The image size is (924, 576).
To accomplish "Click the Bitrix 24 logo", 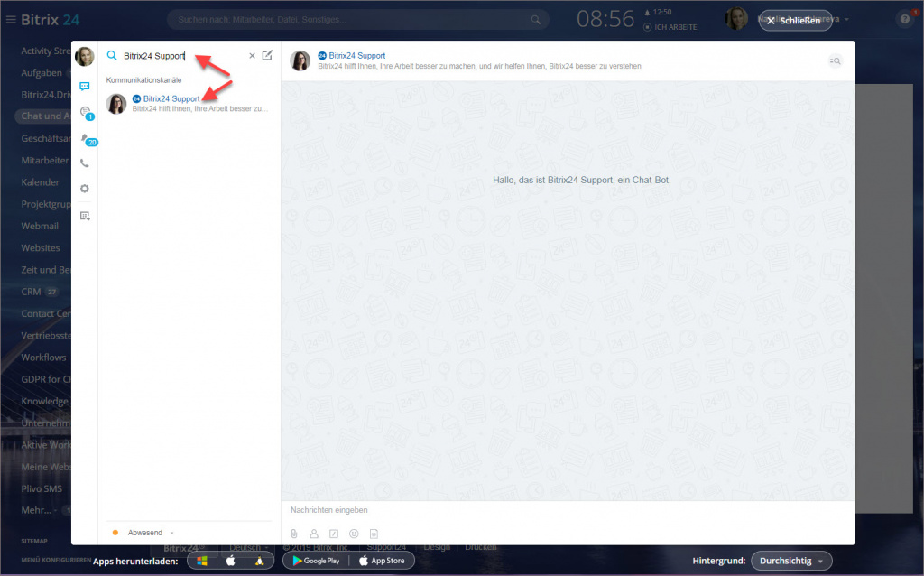I will pos(51,20).
